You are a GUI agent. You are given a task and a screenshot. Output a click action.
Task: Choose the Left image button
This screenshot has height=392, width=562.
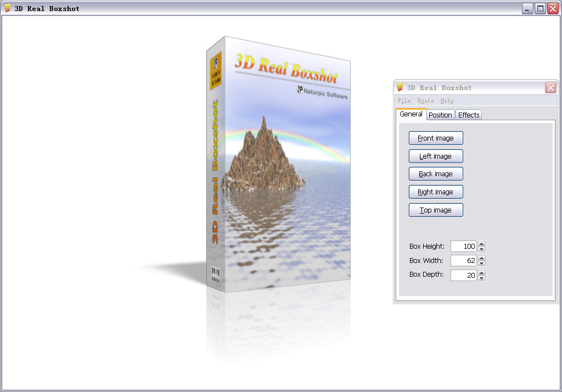click(436, 156)
